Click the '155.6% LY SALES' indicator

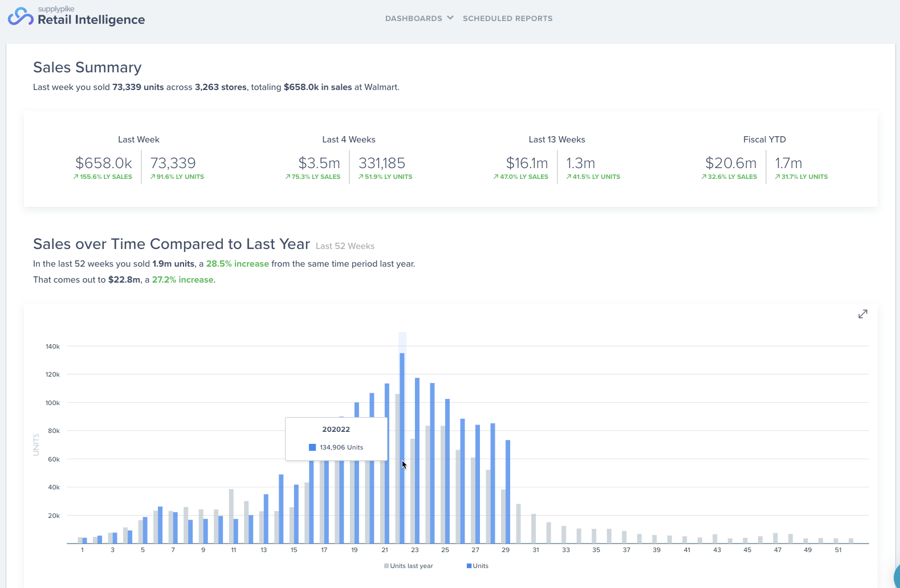coord(103,177)
